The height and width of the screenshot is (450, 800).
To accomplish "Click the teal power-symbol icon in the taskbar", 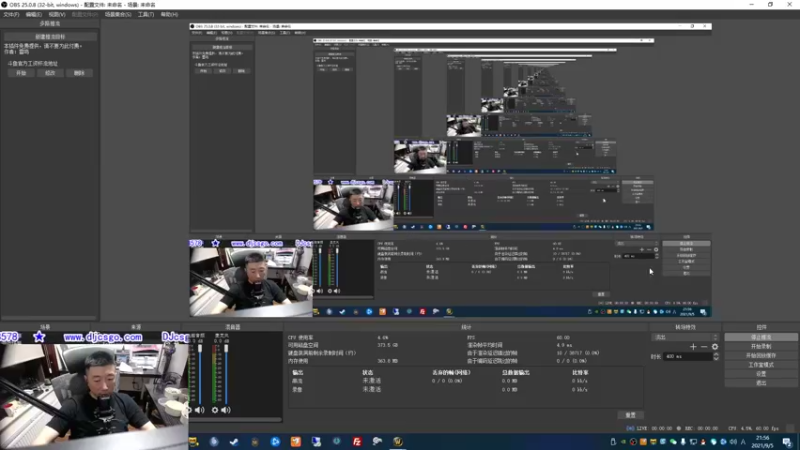I will click(x=337, y=441).
